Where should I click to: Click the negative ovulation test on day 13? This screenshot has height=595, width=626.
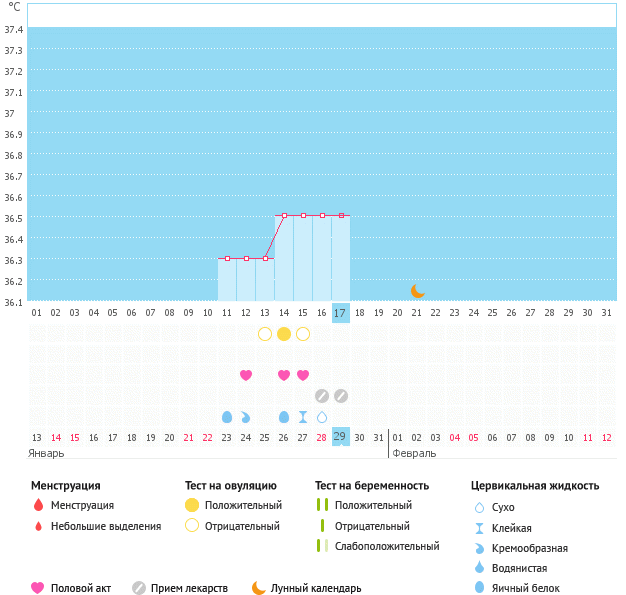point(265,334)
